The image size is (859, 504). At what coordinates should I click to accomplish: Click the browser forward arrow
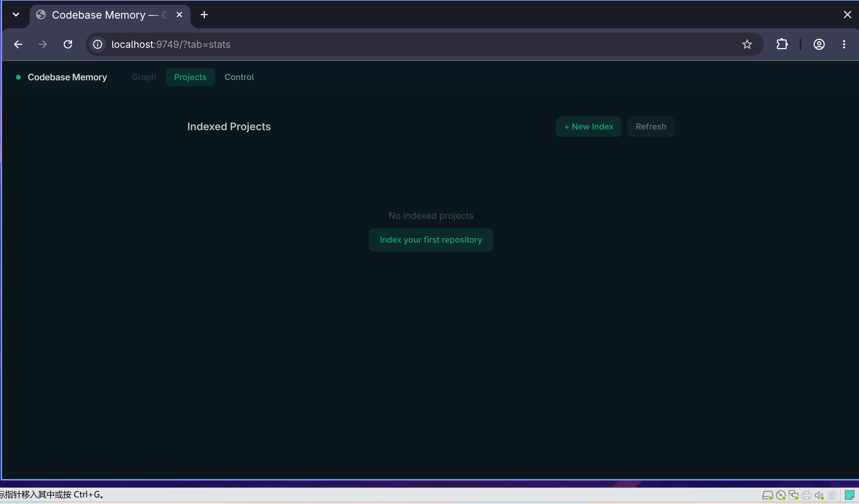click(x=43, y=44)
